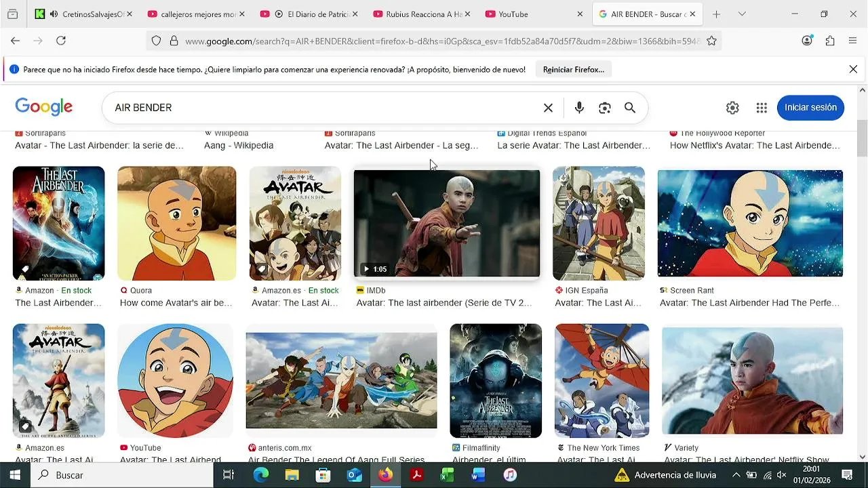Open Adobe Acrobat from taskbar
The height and width of the screenshot is (488, 868).
[416, 475]
